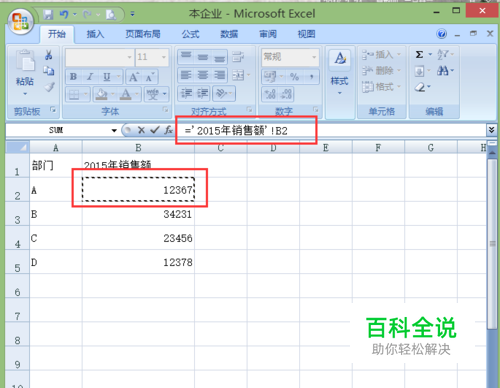500x388 pixels.
Task: Switch to the 数据 tab
Action: (x=229, y=34)
